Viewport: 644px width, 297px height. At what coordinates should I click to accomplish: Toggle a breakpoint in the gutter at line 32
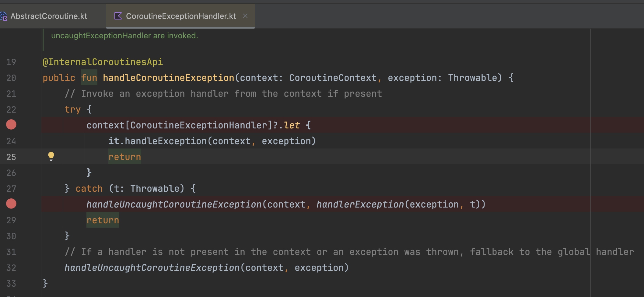pyautogui.click(x=11, y=267)
